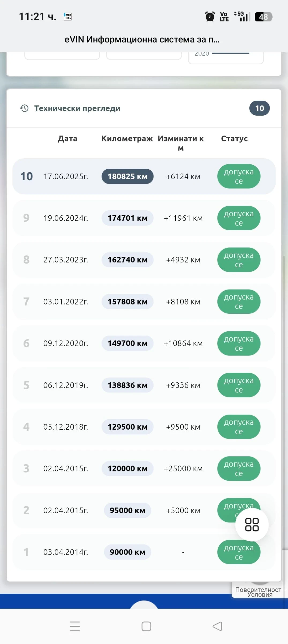Click the Статус column header

click(234, 139)
